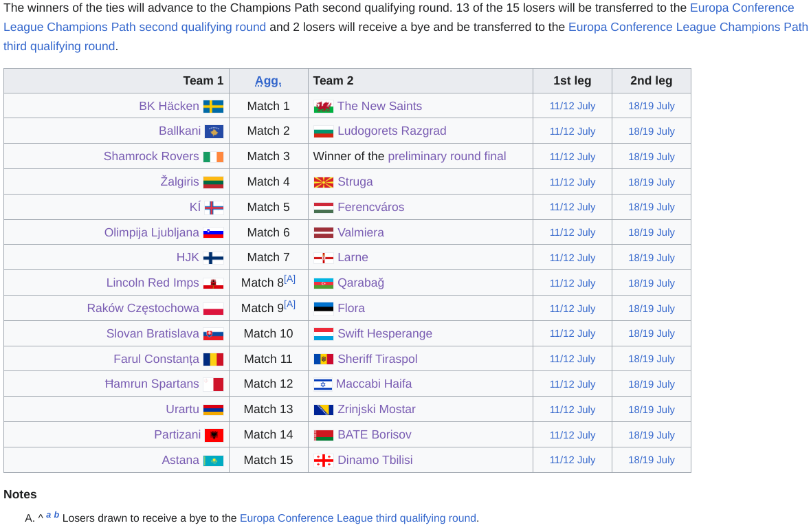Click the Faroe Islands flag beside KÍ
Viewport: 811px width, 532px height.
click(x=214, y=208)
